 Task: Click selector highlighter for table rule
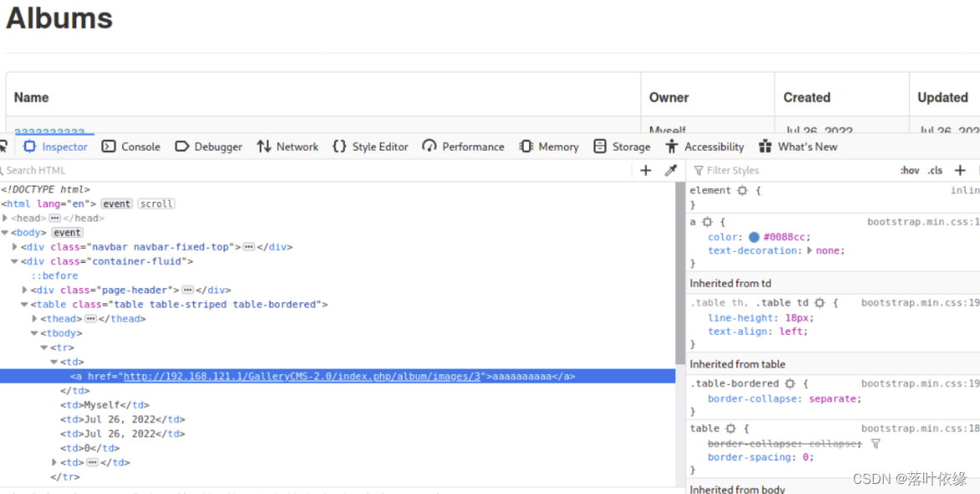point(731,429)
